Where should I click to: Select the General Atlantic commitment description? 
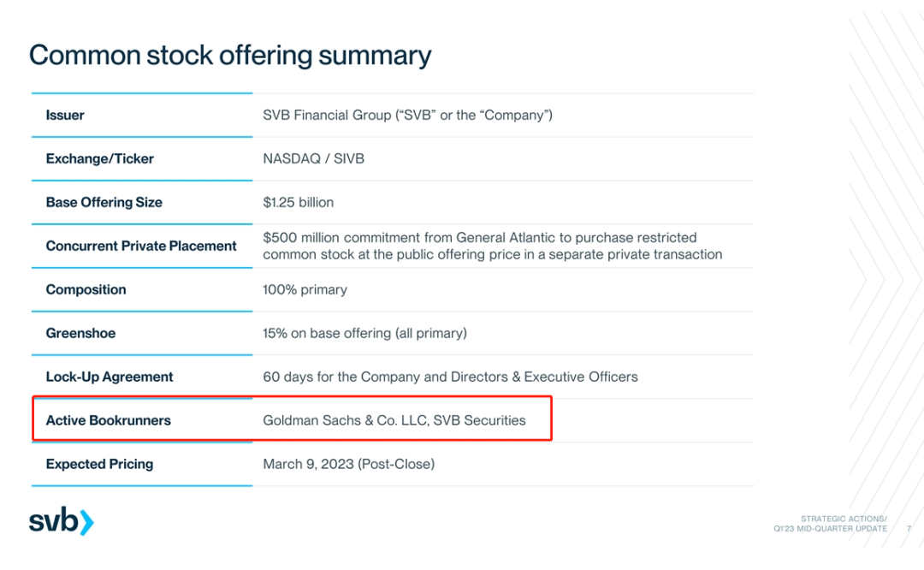click(493, 246)
